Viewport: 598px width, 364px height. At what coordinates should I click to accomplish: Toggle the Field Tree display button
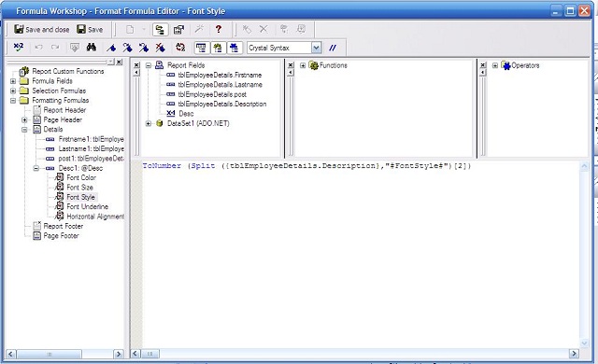(x=201, y=48)
